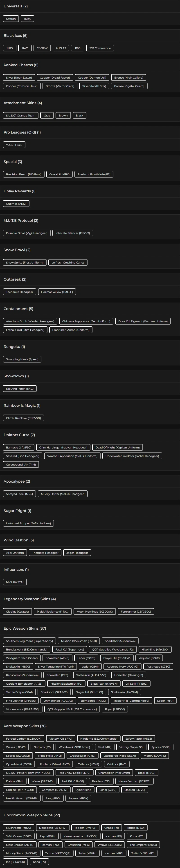Select Hazmat Yellow (LMG-E) tag
This screenshot has width=180, height=868.
[57, 292]
